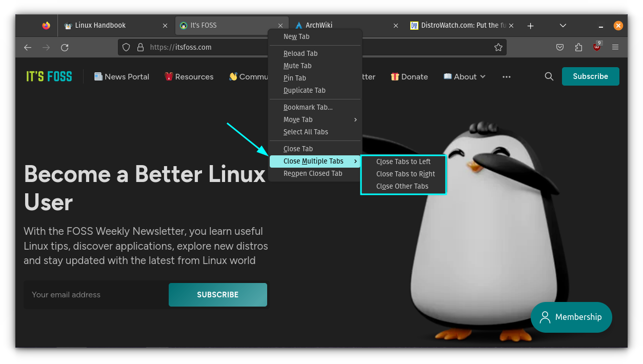Select Mute Tab from the context menu
Image resolution: width=643 pixels, height=364 pixels.
point(297,66)
